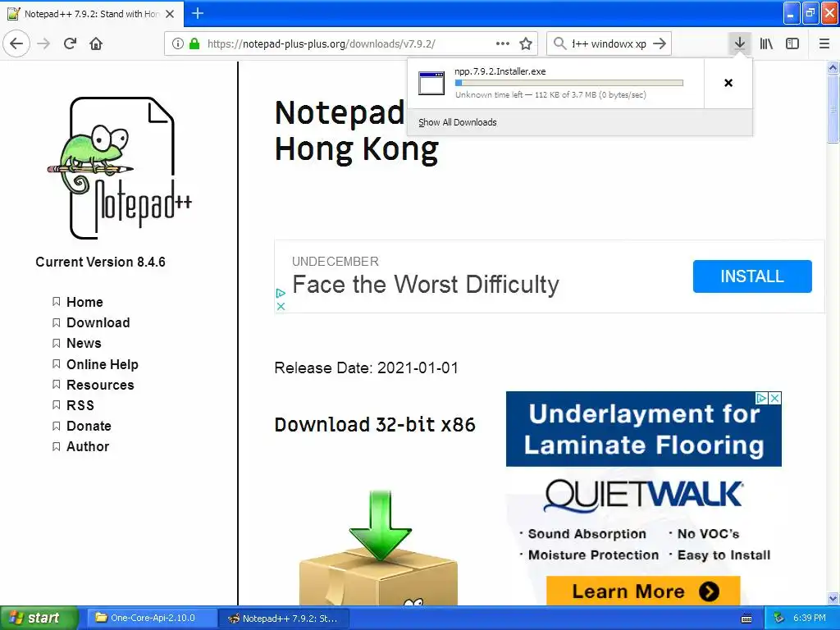Click the forward navigation arrow
Viewport: 840px width, 630px height.
point(44,43)
